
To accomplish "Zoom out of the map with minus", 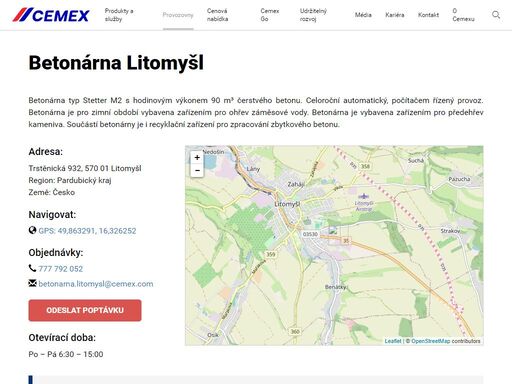I will click(x=197, y=170).
